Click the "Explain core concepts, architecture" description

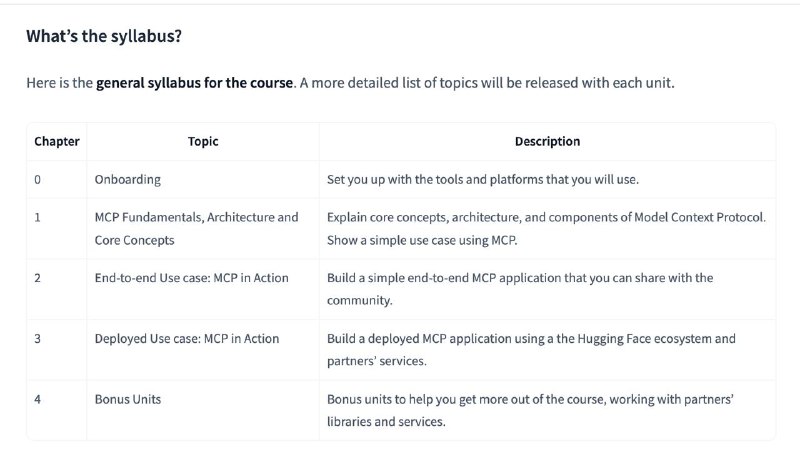547,228
